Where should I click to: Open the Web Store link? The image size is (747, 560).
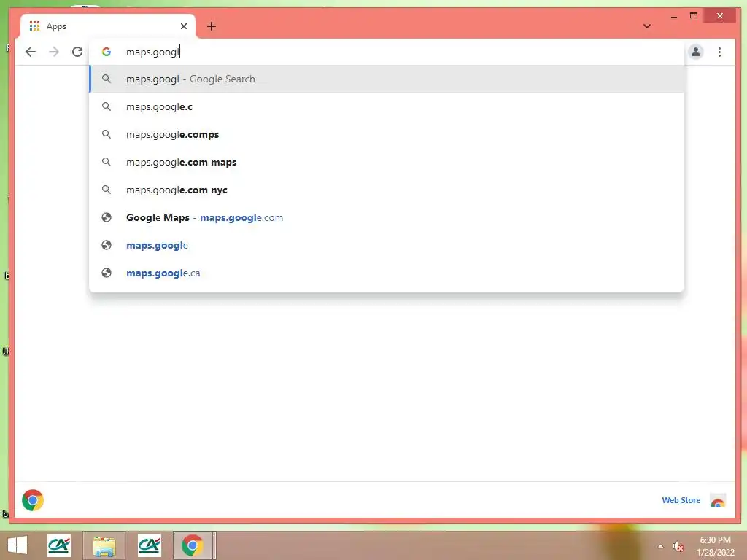681,500
